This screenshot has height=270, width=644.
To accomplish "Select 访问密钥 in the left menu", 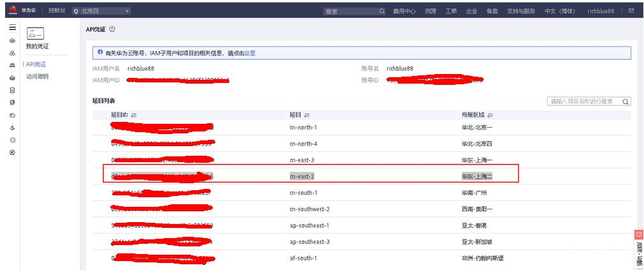I will point(37,77).
